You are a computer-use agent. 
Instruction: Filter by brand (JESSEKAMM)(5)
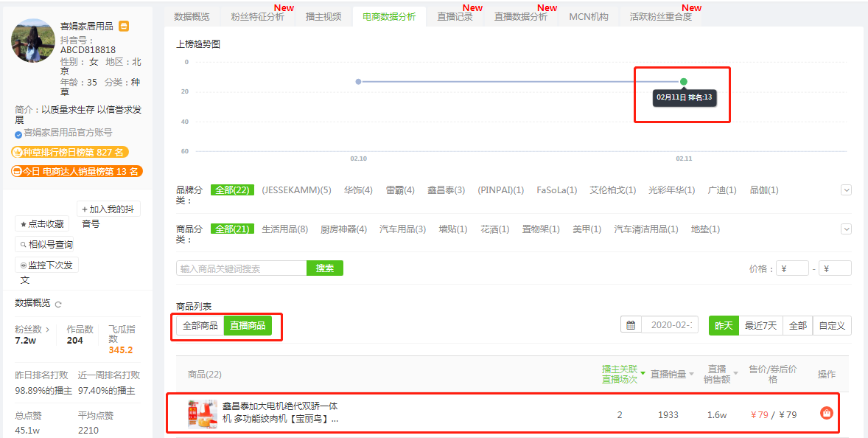[296, 190]
